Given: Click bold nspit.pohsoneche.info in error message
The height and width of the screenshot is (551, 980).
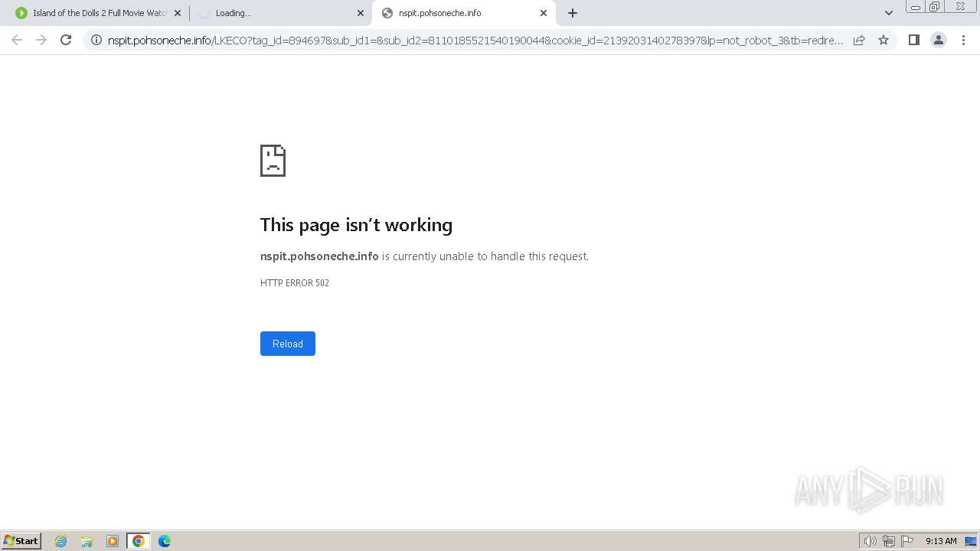Looking at the screenshot, I should click(319, 256).
